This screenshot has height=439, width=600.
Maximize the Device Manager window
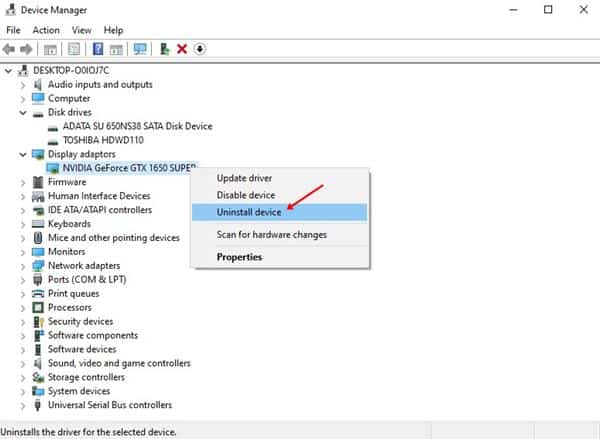[548, 9]
